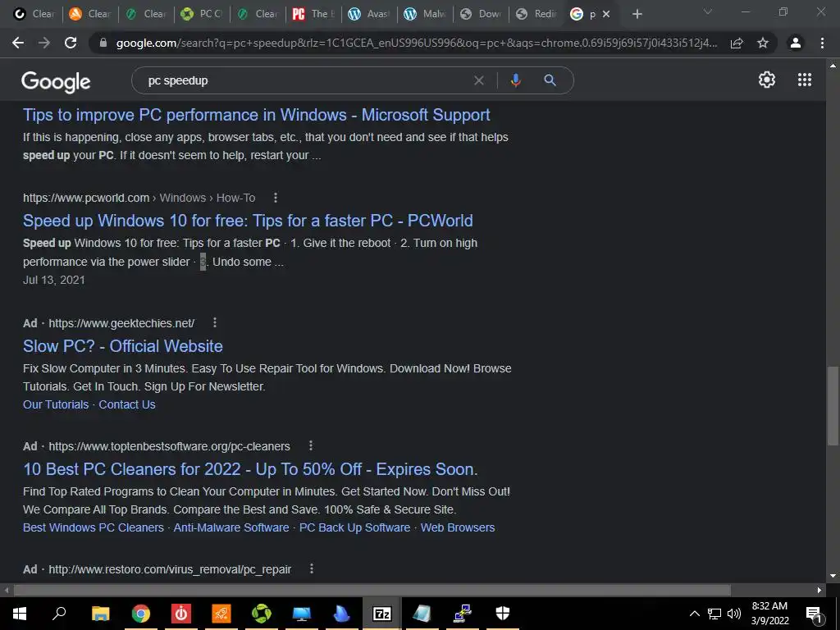The height and width of the screenshot is (630, 840).
Task: Share this page using the address bar icon
Action: tap(737, 43)
